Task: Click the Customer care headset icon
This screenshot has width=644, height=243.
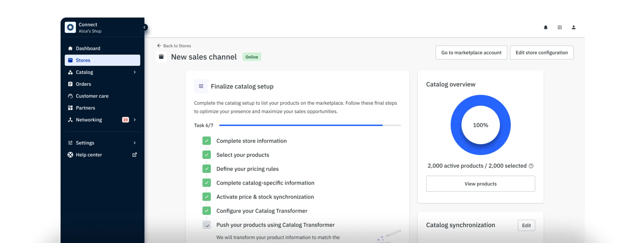Action: [x=70, y=96]
